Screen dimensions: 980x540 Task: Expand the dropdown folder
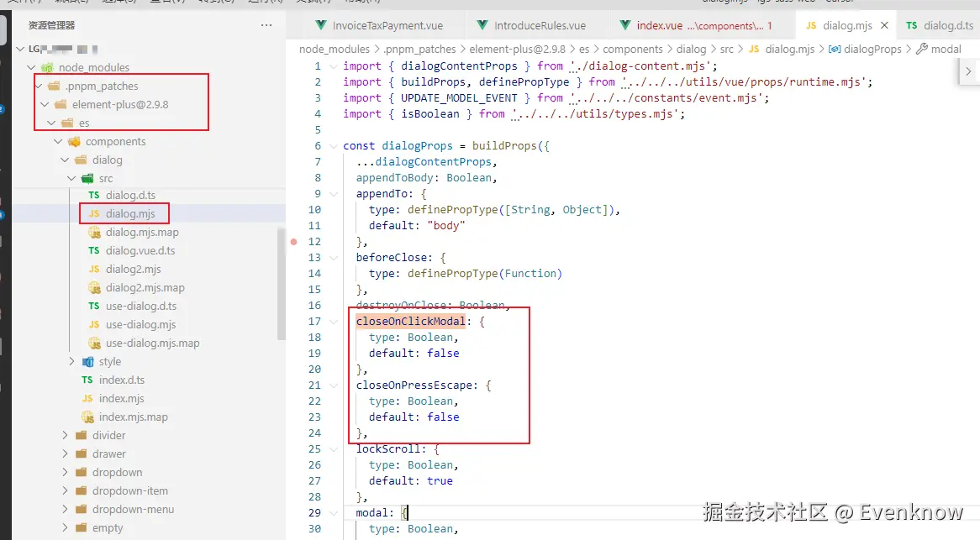117,473
